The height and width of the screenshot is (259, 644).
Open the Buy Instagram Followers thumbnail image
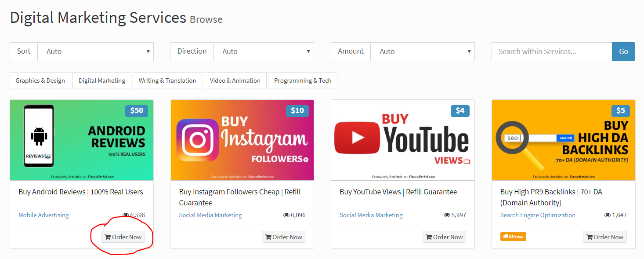pyautogui.click(x=242, y=140)
